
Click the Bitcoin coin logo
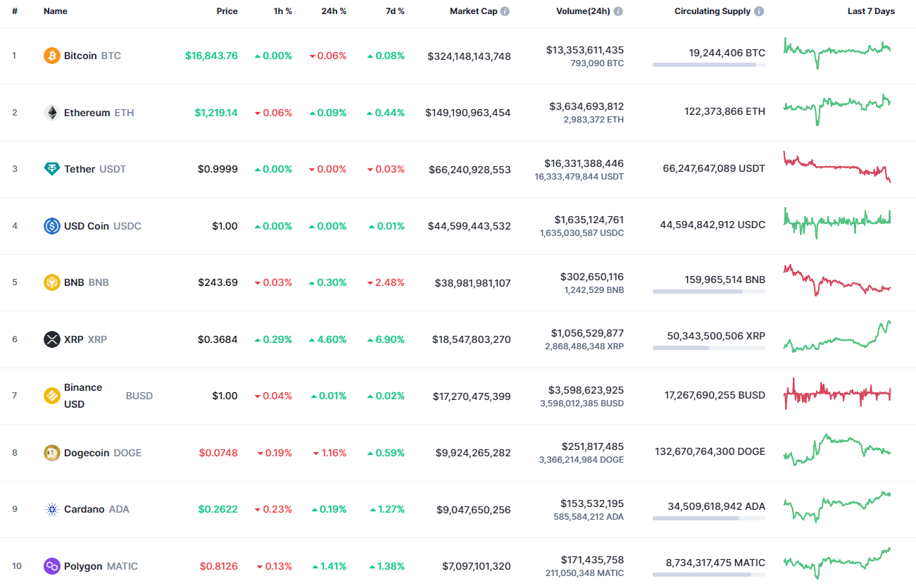click(x=51, y=55)
